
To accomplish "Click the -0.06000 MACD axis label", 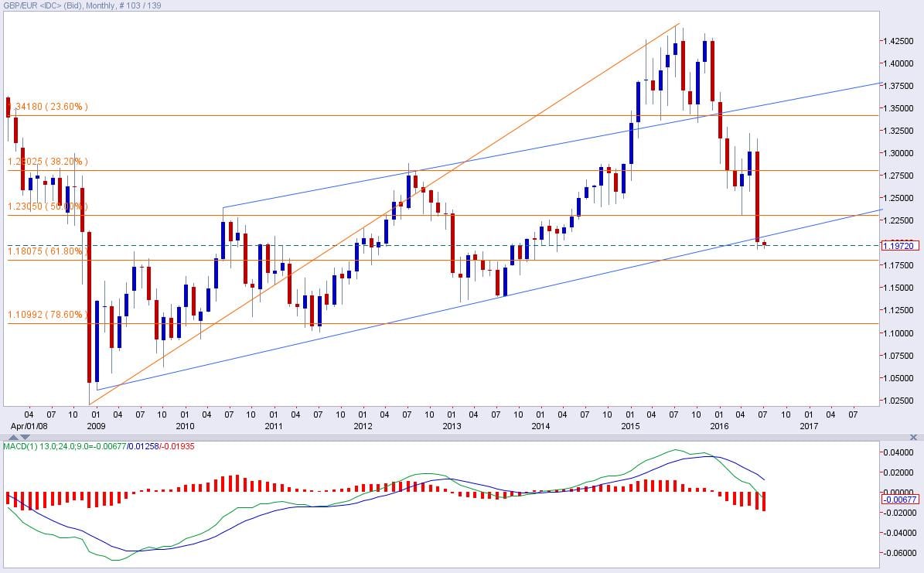I will [x=898, y=553].
